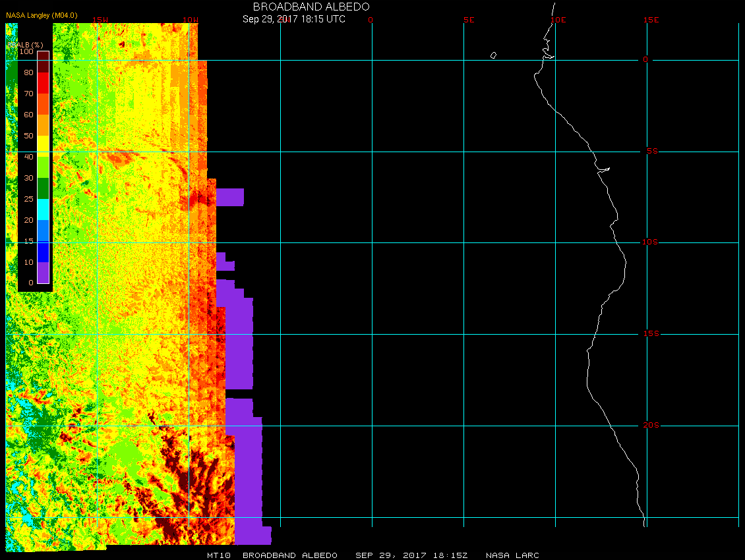Click the NASA LARC footer text
Screen dimensions: 745x560
click(512, 555)
